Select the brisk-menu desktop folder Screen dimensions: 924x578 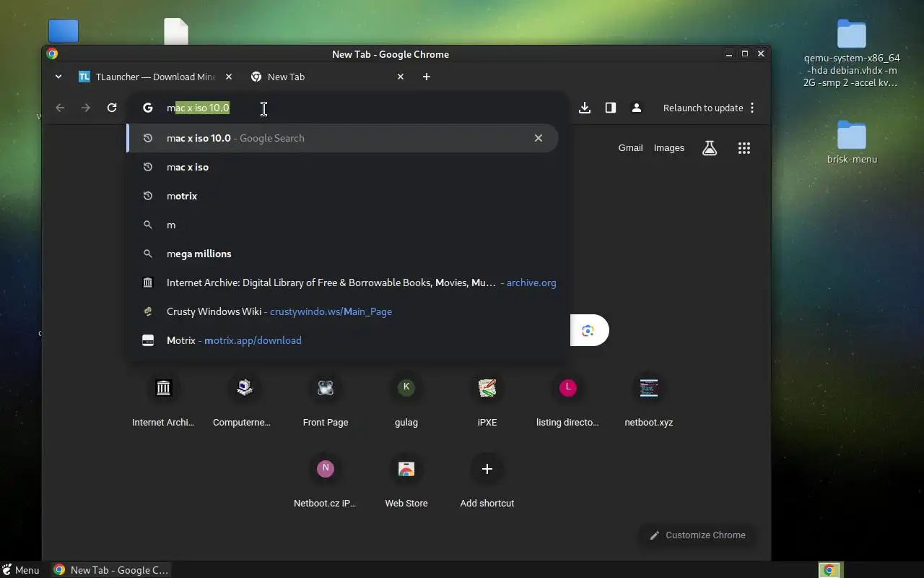852,142
